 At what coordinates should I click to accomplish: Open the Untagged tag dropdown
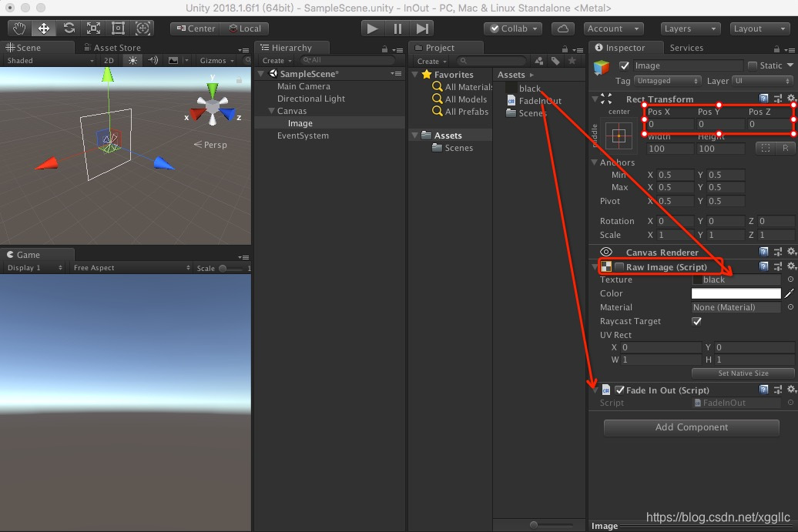666,80
